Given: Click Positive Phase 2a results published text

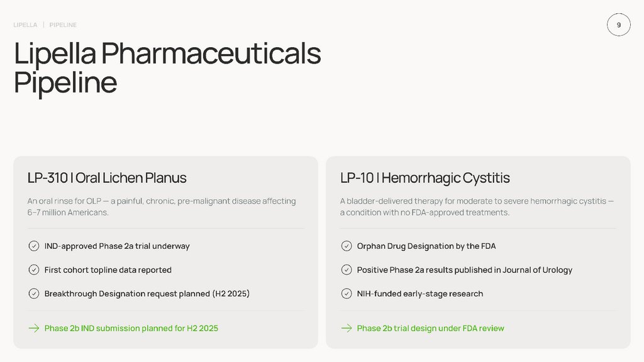Looking at the screenshot, I should click(x=464, y=270).
